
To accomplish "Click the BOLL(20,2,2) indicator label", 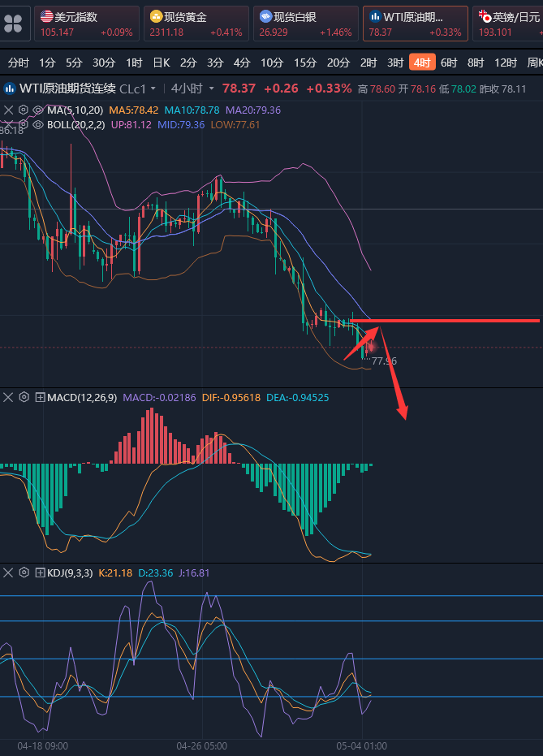I will 76,125.
